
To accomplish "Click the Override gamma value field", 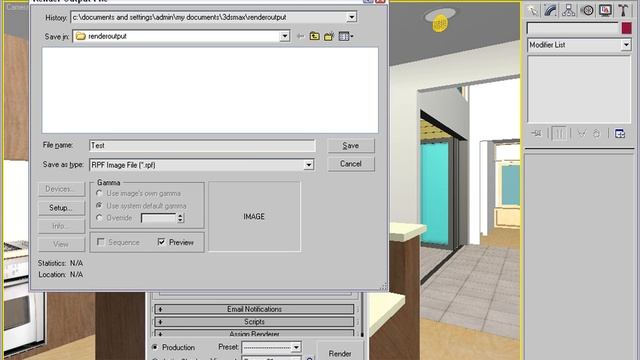I will pos(158,218).
